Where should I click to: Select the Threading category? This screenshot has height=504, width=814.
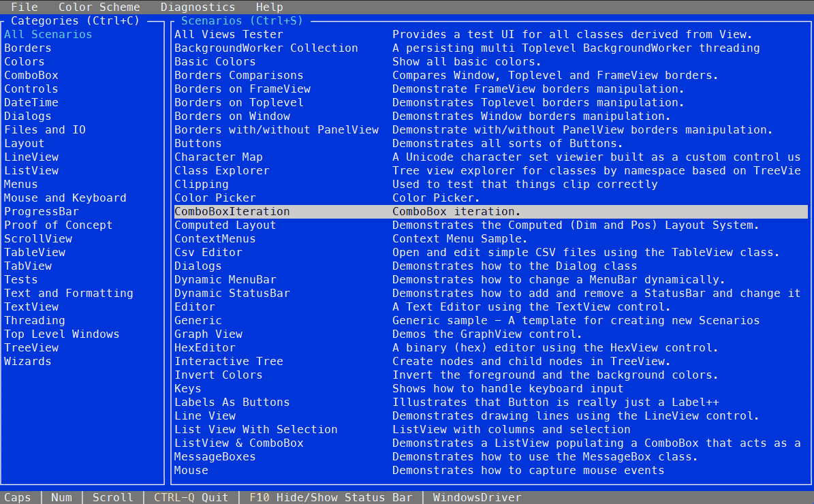(x=34, y=320)
